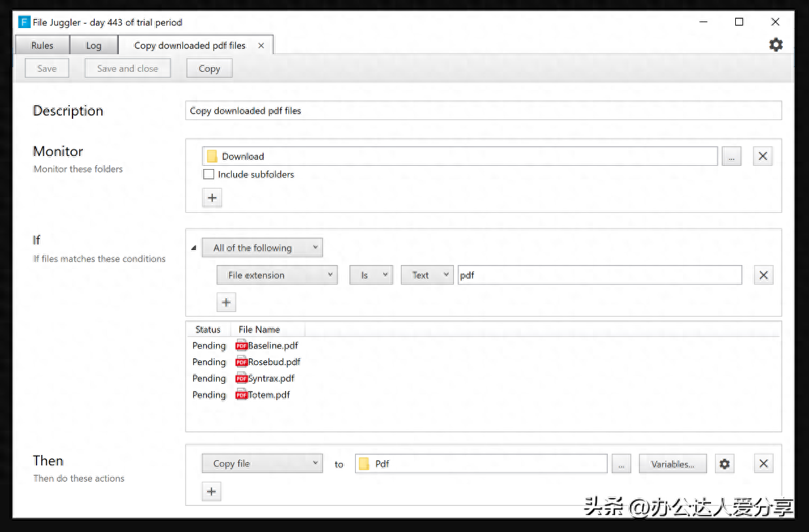Viewport: 809px width, 532px height.
Task: Select Rosebud.pdf in the file list
Action: [274, 362]
